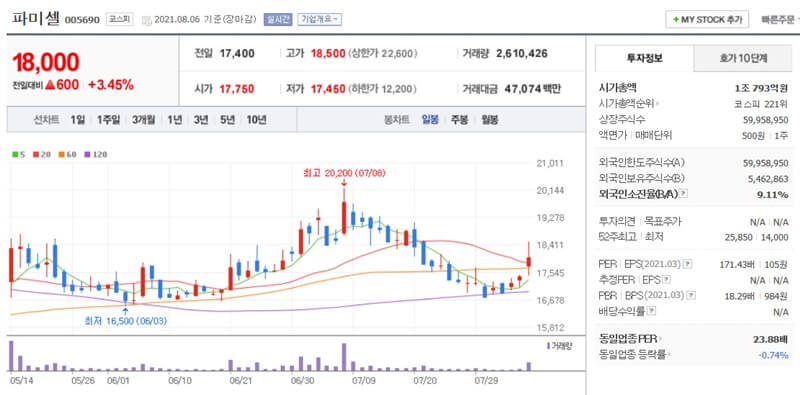Expand the 빠른주문 quick order menu
The image size is (800, 395).
780,19
